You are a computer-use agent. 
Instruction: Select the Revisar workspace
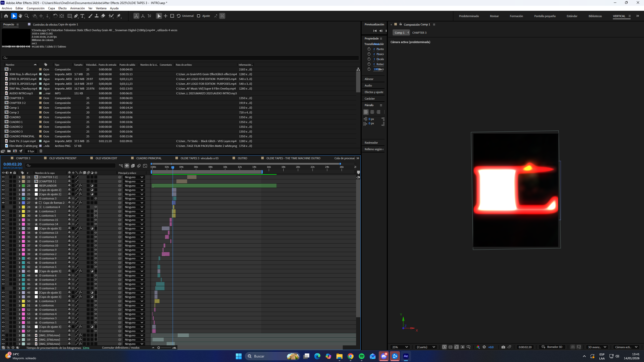[x=494, y=16]
